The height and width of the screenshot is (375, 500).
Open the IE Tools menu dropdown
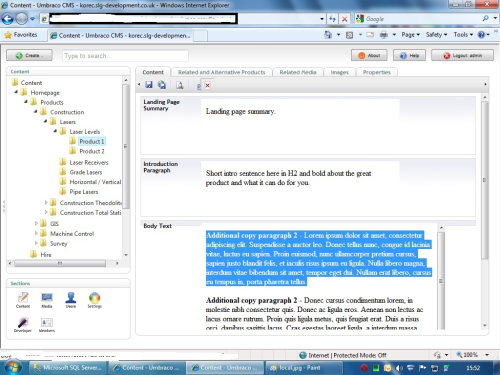coord(463,35)
